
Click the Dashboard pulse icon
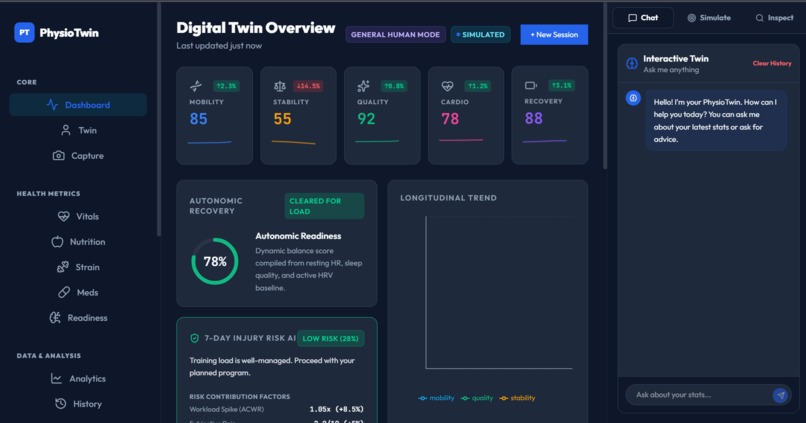tap(52, 105)
